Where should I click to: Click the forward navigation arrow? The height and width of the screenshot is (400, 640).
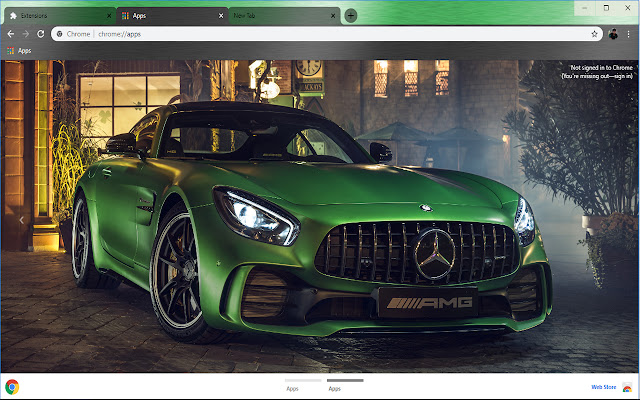[26, 34]
